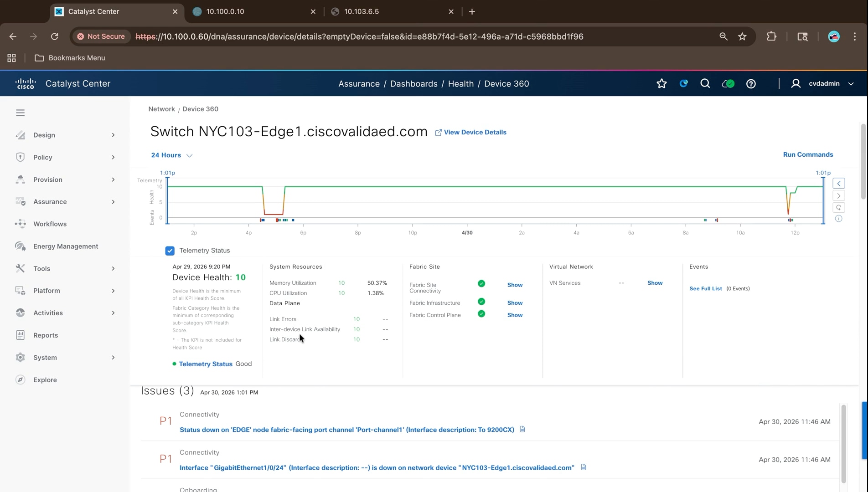Click the issues list scrollbar
Image resolution: width=868 pixels, height=492 pixels.
click(843, 443)
